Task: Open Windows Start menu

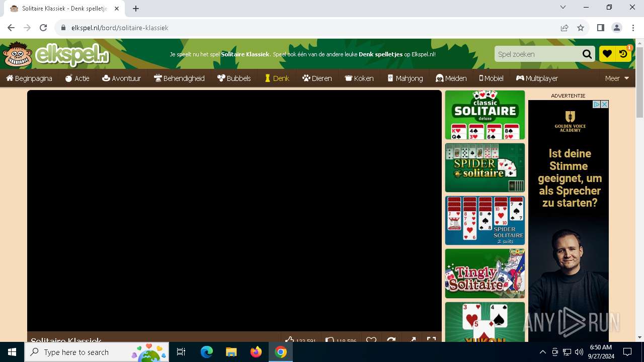Action: pos(12,352)
